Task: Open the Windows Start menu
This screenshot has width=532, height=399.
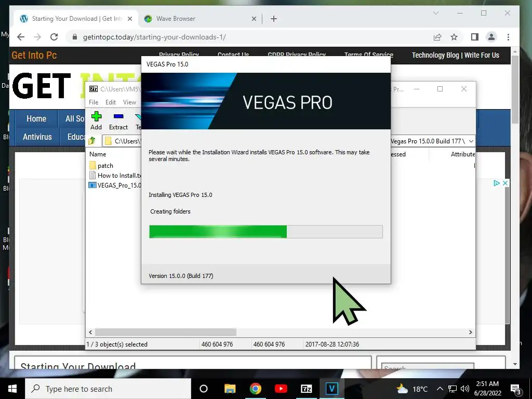Action: (x=12, y=389)
